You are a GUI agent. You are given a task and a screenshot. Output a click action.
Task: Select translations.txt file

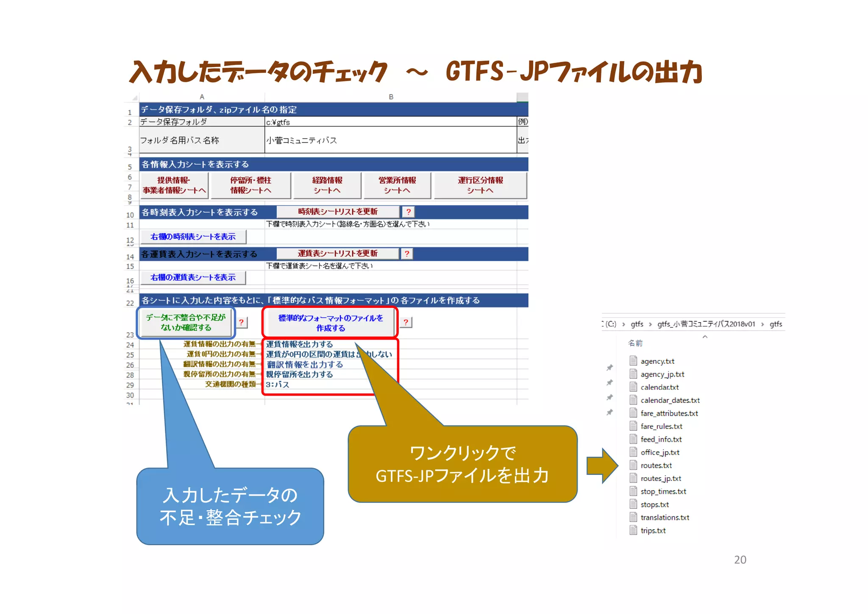click(665, 518)
